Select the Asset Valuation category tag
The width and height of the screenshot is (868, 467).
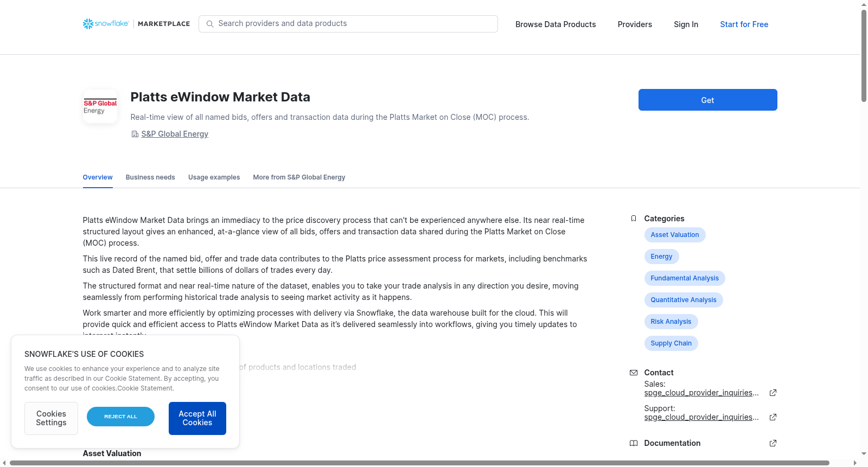point(675,235)
